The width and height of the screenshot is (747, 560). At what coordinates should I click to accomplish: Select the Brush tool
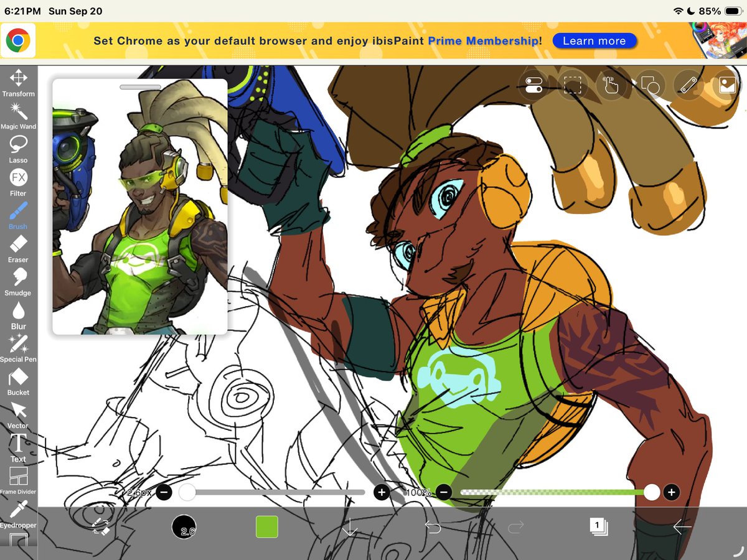tap(18, 215)
